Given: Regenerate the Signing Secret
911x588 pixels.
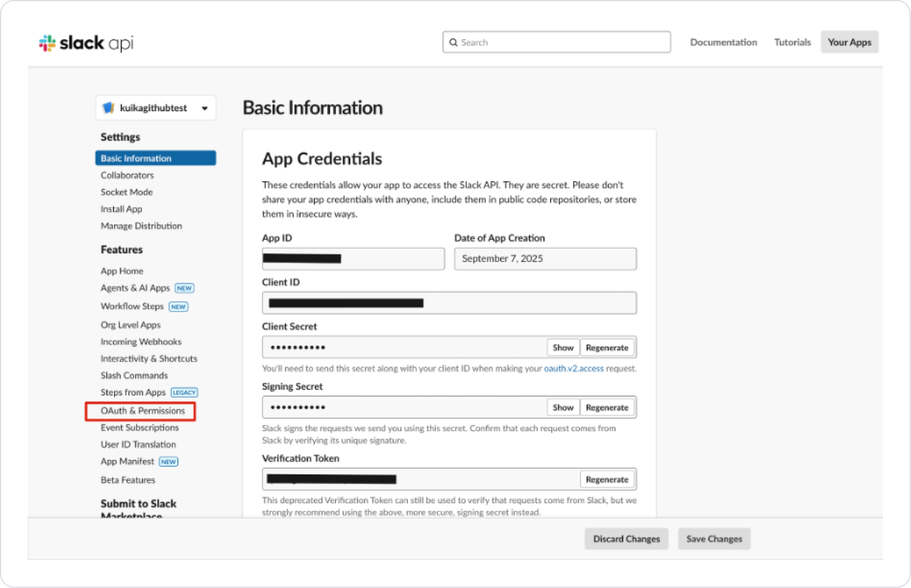Looking at the screenshot, I should 607,407.
